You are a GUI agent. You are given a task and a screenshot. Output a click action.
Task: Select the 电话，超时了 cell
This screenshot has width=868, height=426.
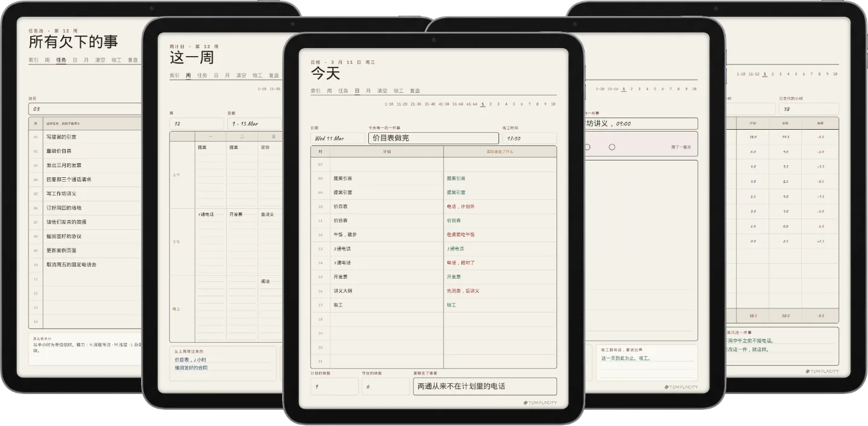500,263
